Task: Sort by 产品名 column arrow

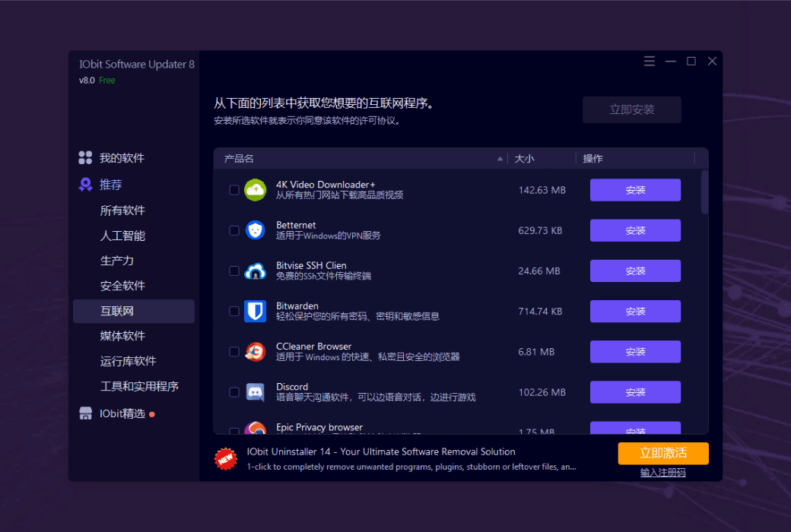Action: click(500, 158)
